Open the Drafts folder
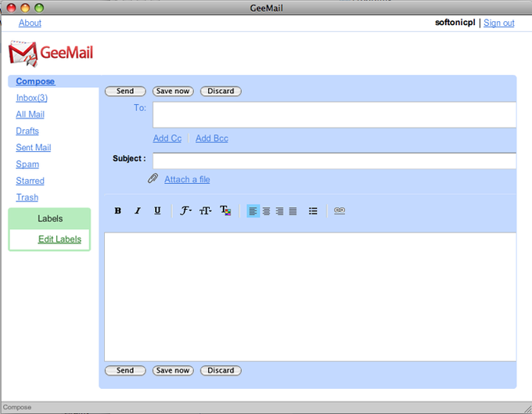This screenshot has width=532, height=414. point(27,131)
